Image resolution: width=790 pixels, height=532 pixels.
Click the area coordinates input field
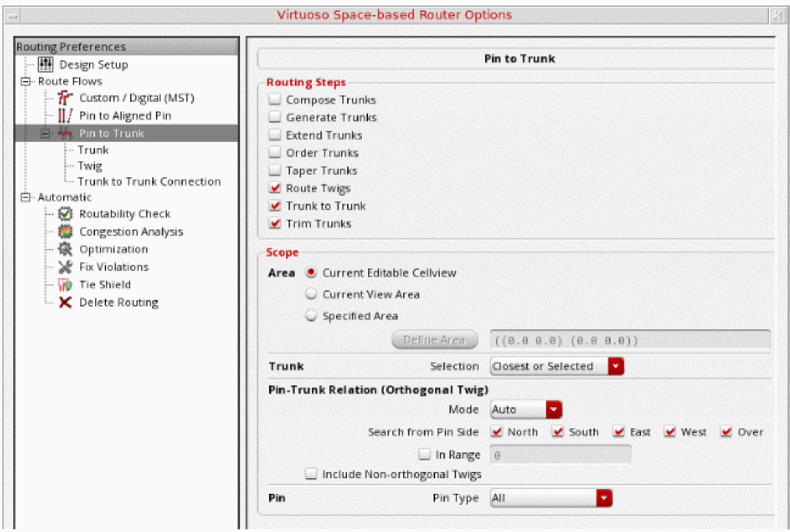pos(630,340)
